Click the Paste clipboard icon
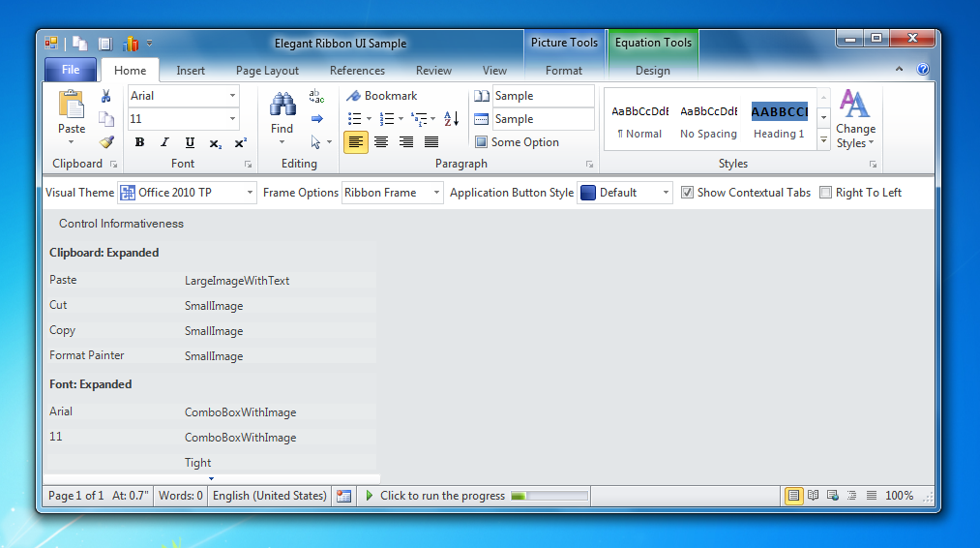Viewport: 980px width, 548px height. click(72, 105)
